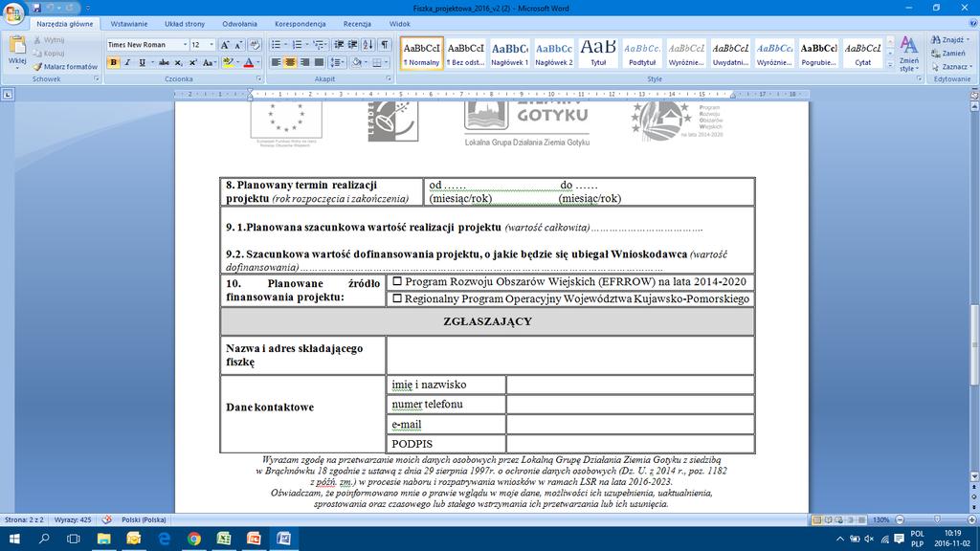Apply the Tytuł style
This screenshot has height=551, width=980.
click(x=598, y=54)
